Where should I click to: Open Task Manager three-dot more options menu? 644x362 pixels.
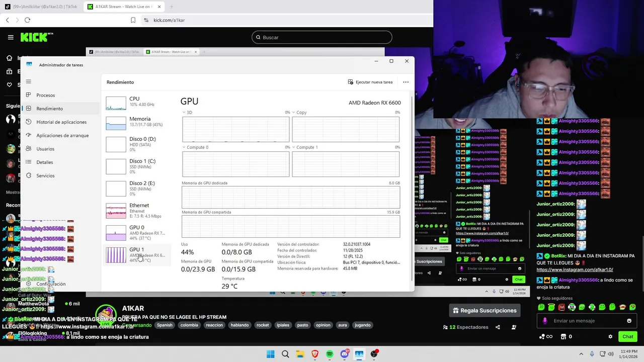[406, 82]
